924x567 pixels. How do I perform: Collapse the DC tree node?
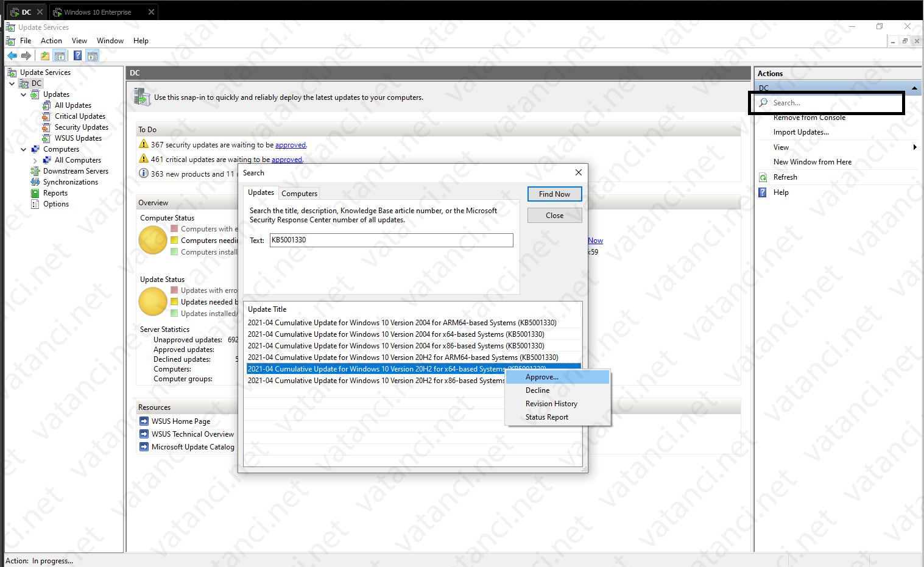pos(12,83)
